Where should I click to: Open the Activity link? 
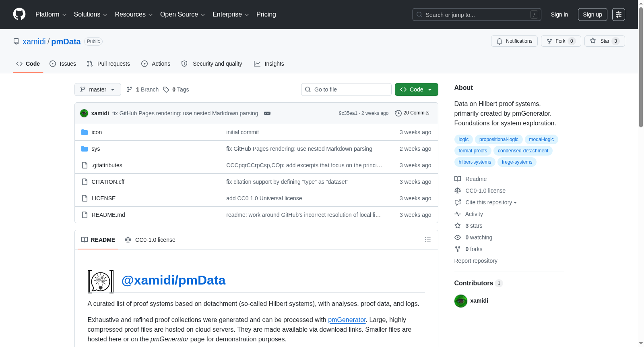[469, 214]
